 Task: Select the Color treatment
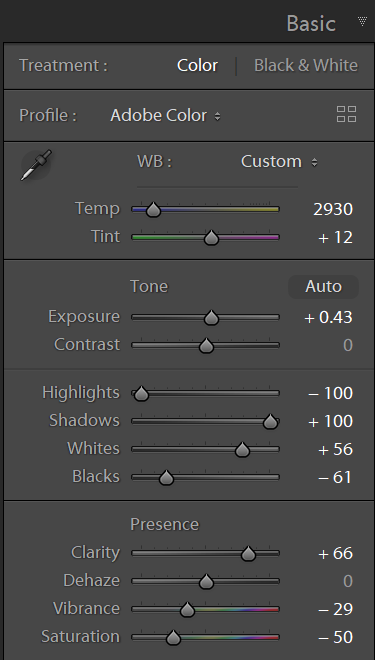point(197,65)
